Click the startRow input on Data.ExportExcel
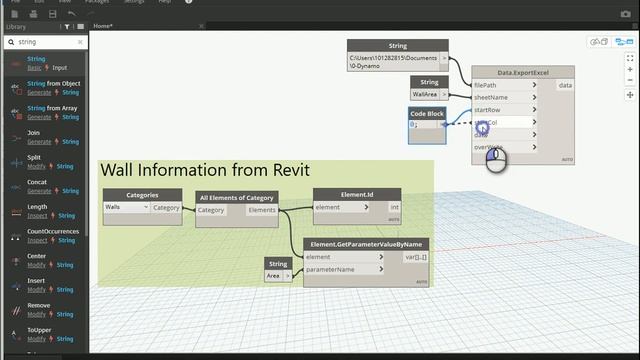 coord(487,110)
